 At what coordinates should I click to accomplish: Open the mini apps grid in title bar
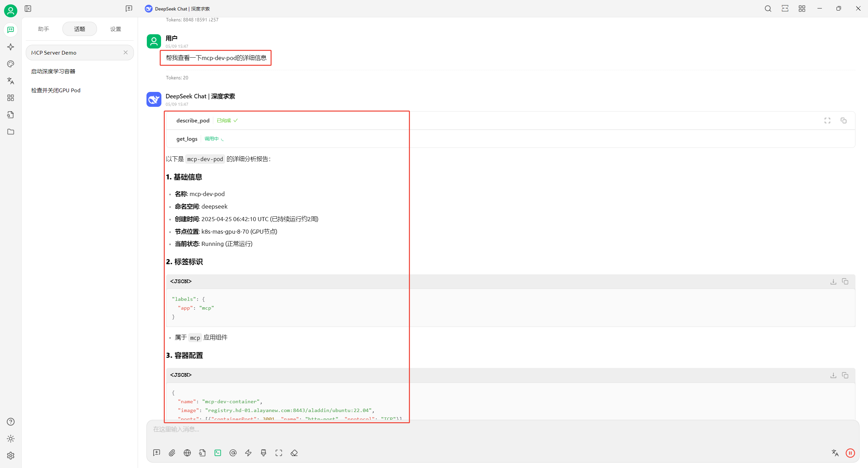click(802, 8)
